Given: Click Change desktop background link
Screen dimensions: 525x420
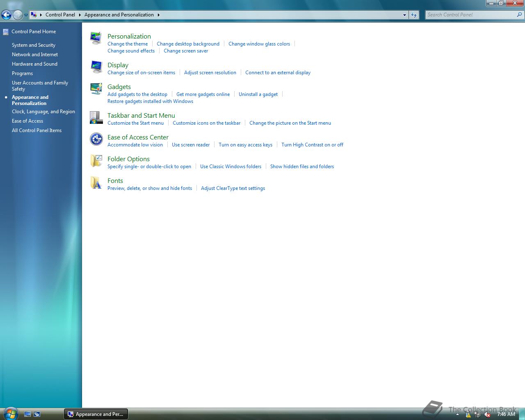Looking at the screenshot, I should pos(188,44).
